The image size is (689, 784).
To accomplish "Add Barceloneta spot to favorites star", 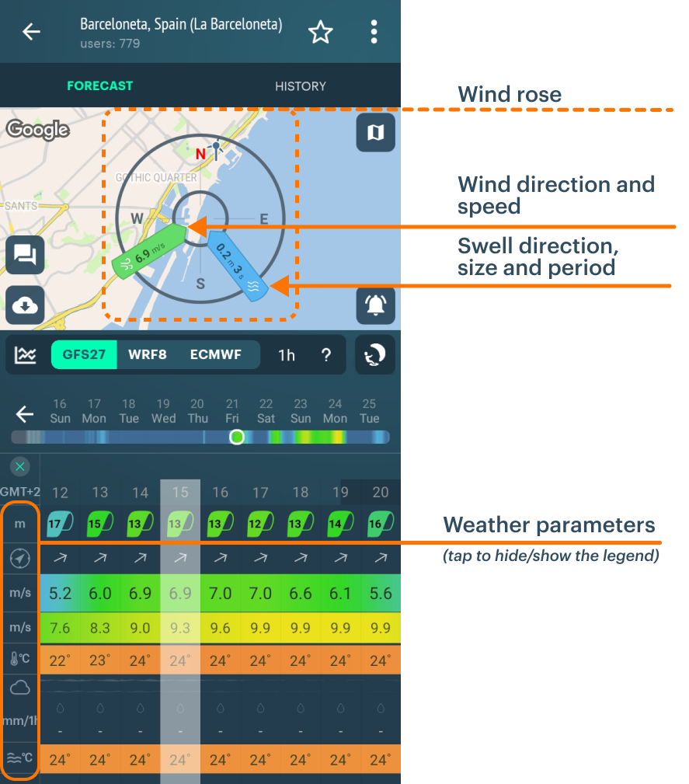I will [x=320, y=32].
